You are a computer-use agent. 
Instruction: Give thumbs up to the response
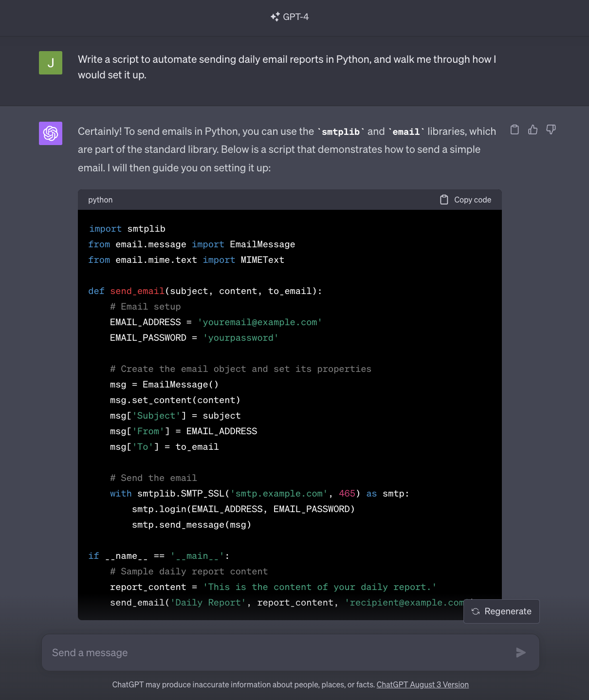tap(533, 129)
